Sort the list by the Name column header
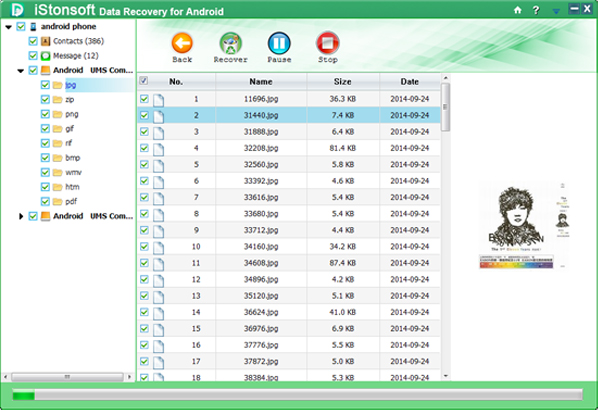Viewport: 600px width, 412px height. coord(261,81)
